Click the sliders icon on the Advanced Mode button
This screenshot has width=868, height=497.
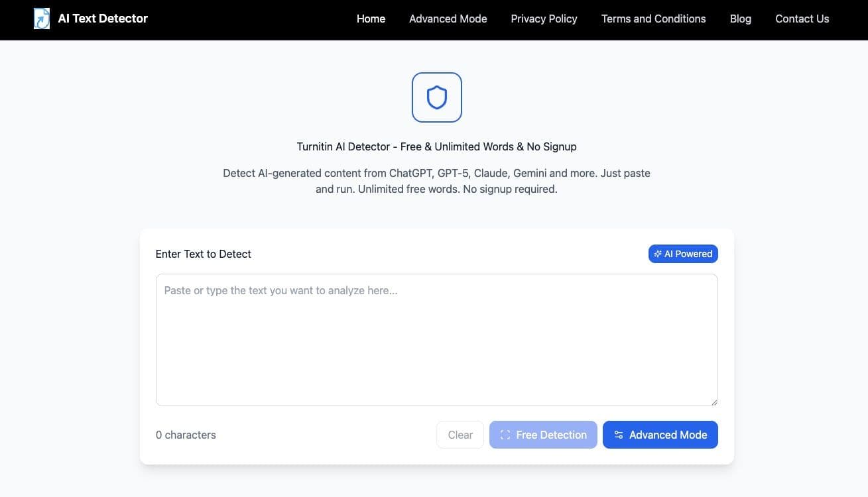click(618, 435)
